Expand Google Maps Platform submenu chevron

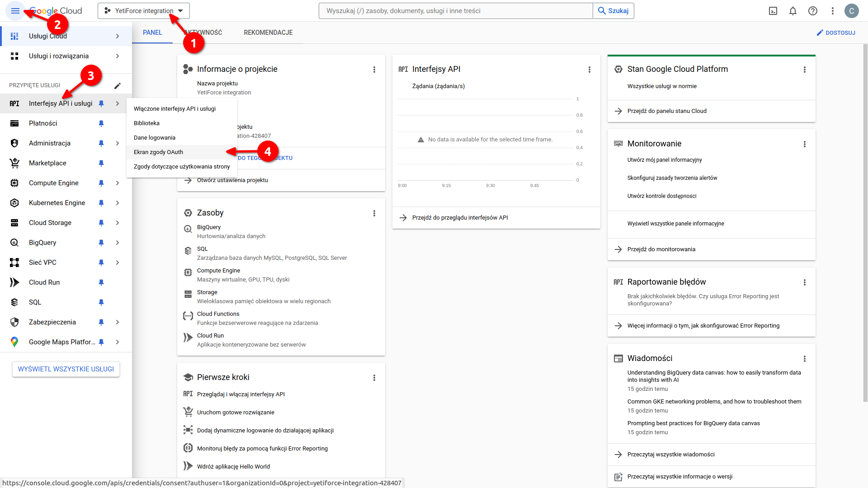pos(118,342)
